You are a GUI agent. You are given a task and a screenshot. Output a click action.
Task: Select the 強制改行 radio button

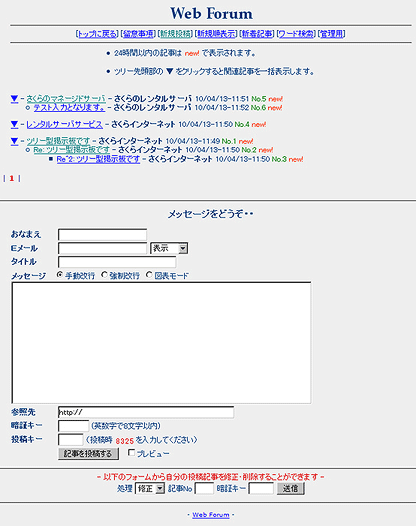click(x=104, y=275)
